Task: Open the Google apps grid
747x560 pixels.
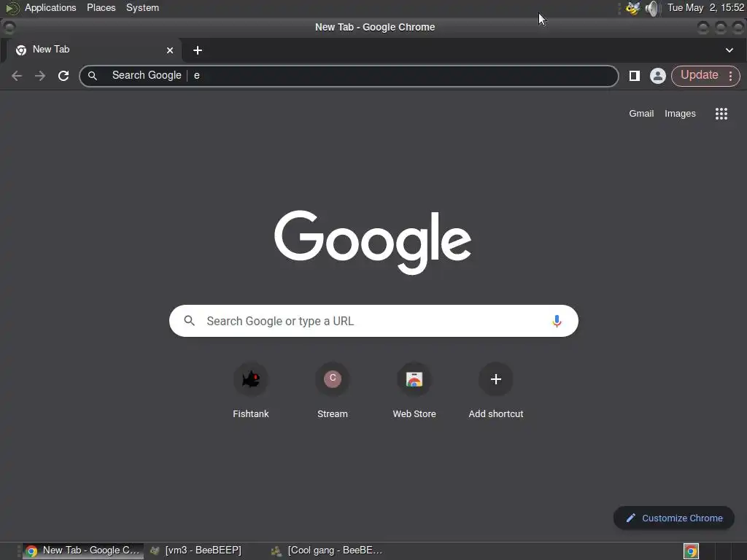Action: [721, 113]
